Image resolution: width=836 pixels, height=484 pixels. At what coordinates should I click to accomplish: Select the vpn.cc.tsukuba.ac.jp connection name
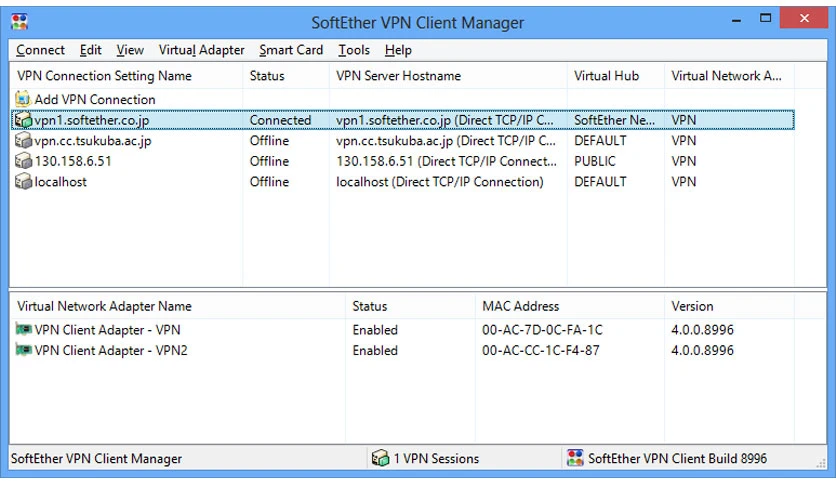[x=93, y=141]
